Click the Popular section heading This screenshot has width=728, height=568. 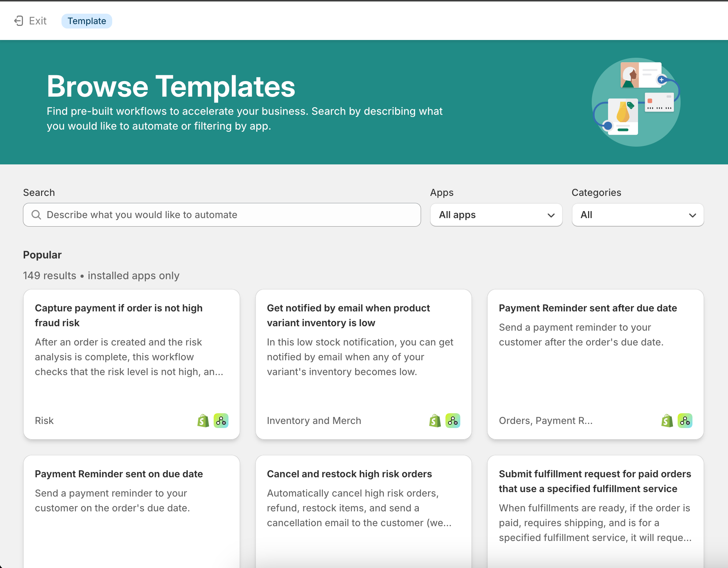pos(42,255)
